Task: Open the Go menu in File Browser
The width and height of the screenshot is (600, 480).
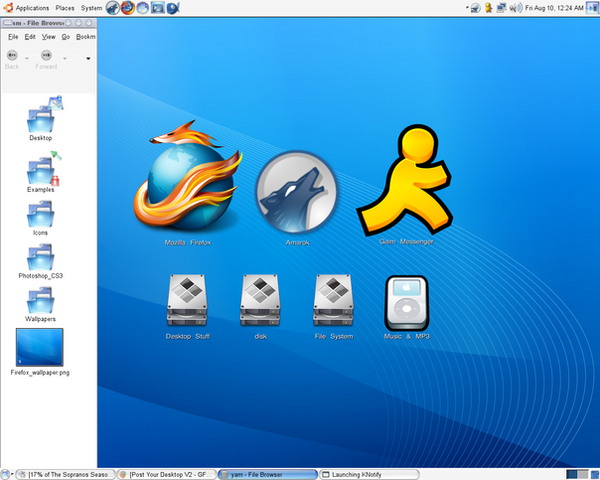Action: pyautogui.click(x=66, y=37)
